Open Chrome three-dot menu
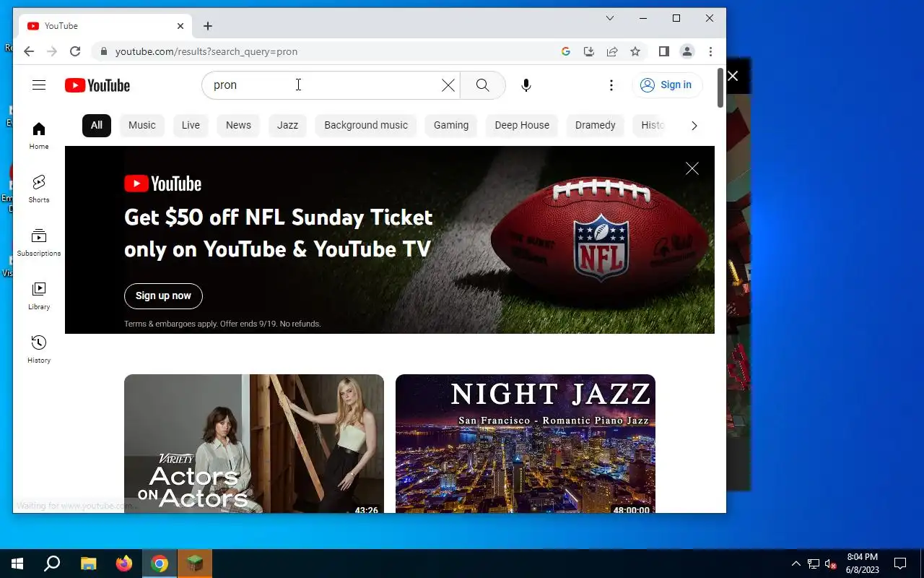This screenshot has width=924, height=578. [710, 51]
